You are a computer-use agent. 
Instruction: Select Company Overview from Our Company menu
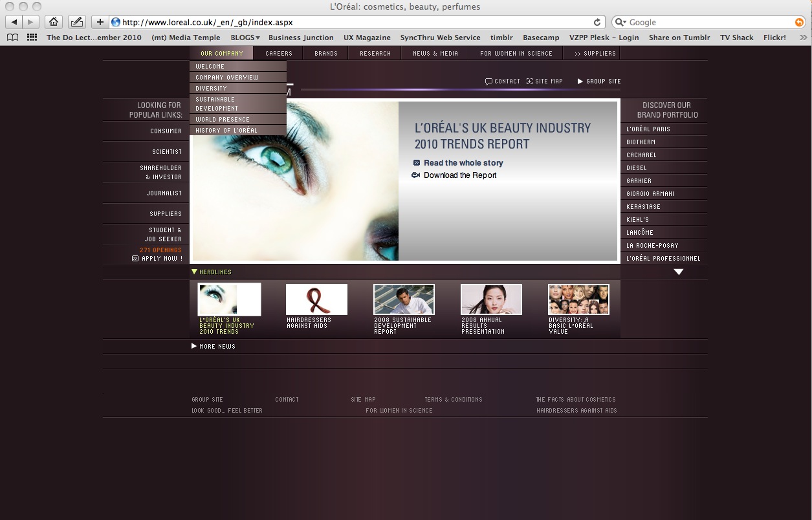tap(227, 78)
